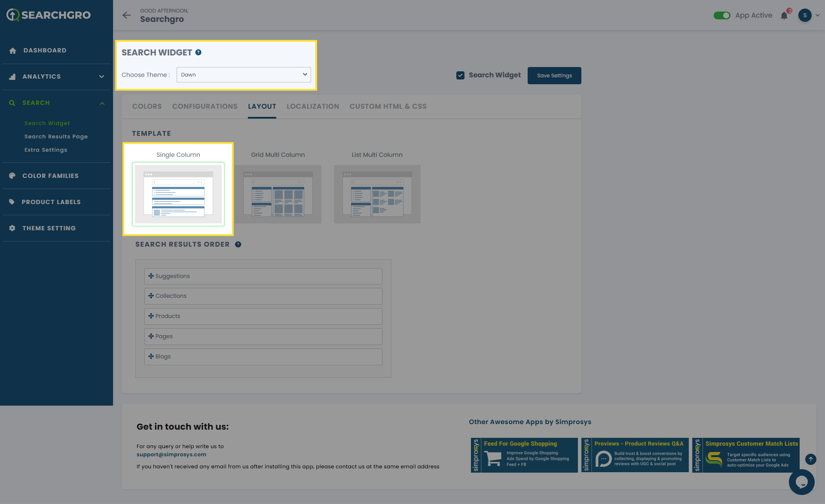Click the Search Widget help icon
The height and width of the screenshot is (504, 825).
tap(199, 52)
